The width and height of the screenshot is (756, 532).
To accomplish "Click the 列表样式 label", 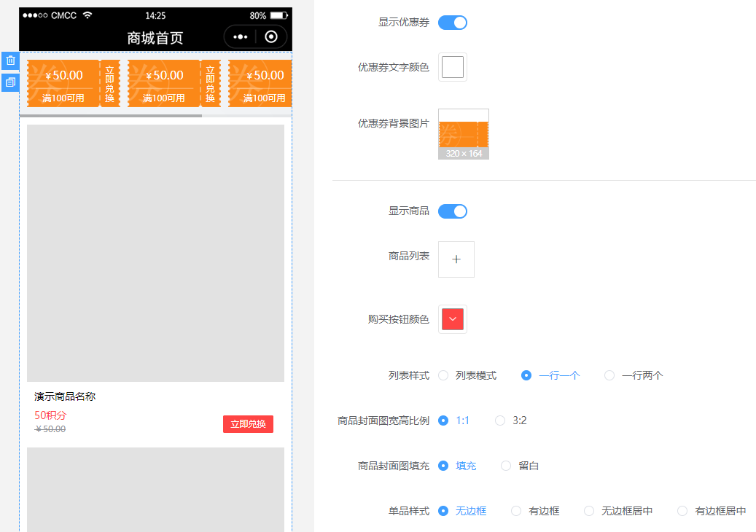I will tap(409, 375).
